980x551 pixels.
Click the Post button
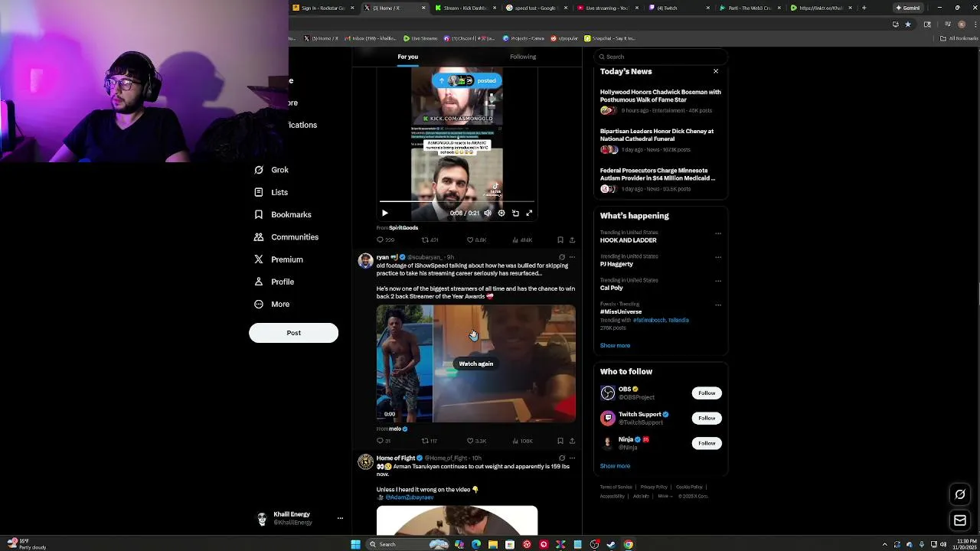point(293,333)
